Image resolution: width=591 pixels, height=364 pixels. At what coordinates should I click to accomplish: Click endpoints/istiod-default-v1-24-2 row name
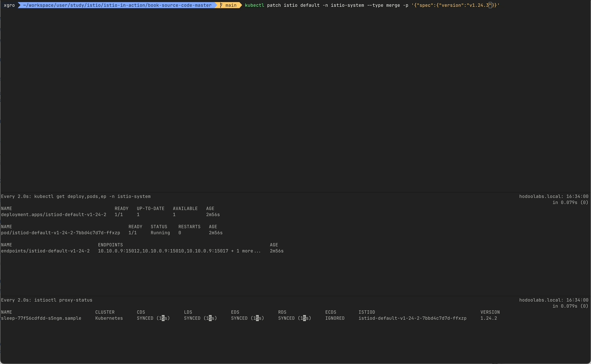(45, 251)
